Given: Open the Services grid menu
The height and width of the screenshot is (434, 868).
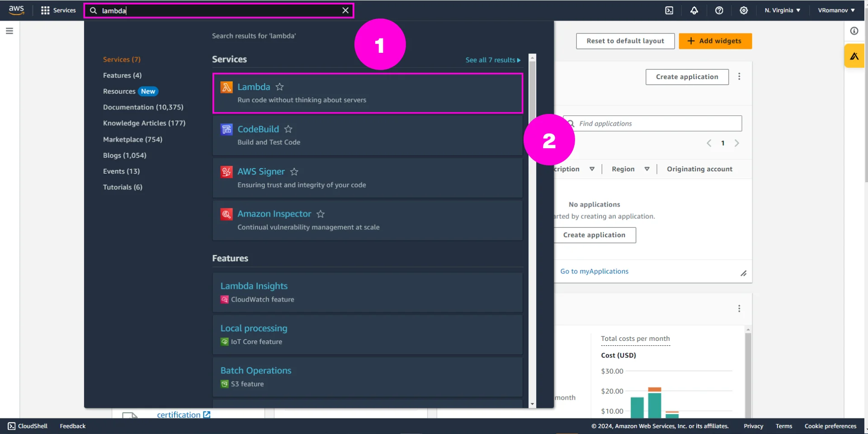Looking at the screenshot, I should (58, 10).
